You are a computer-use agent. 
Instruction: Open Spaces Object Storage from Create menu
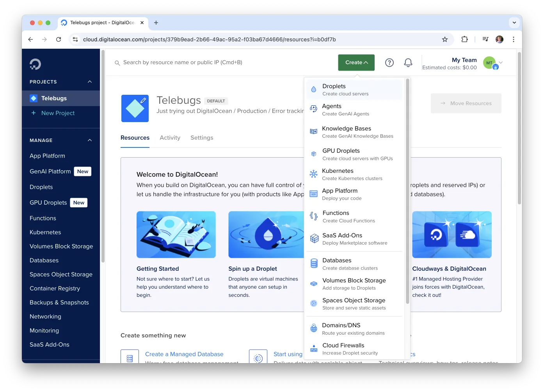coord(354,303)
